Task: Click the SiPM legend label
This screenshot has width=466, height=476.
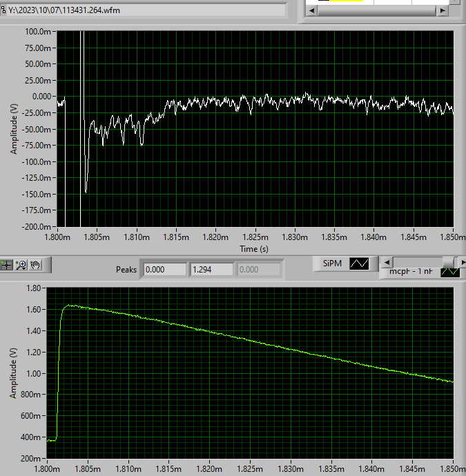Action: coord(332,264)
